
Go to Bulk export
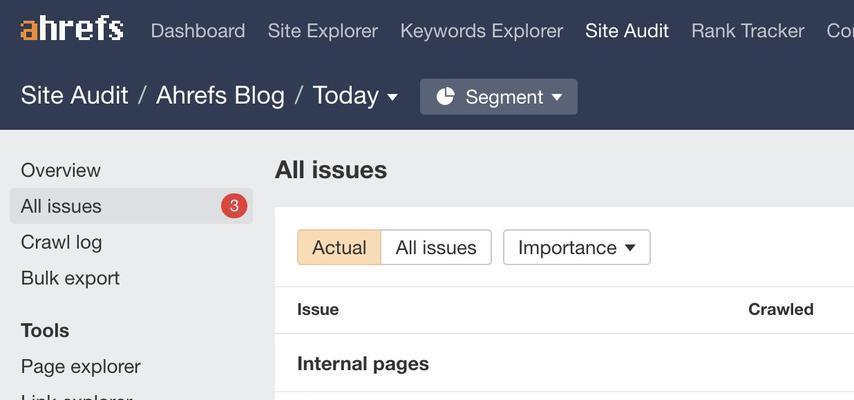pos(70,278)
